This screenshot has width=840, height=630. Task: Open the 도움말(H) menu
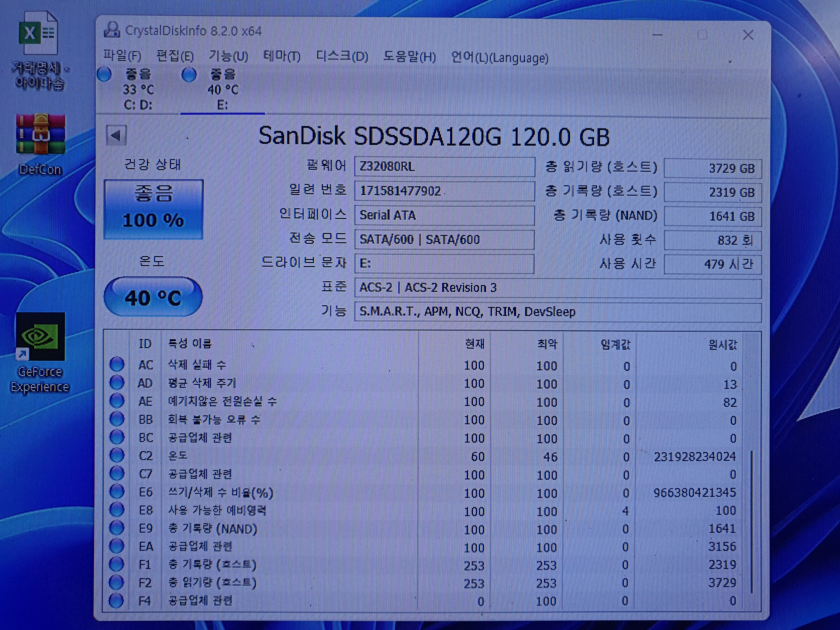[409, 57]
